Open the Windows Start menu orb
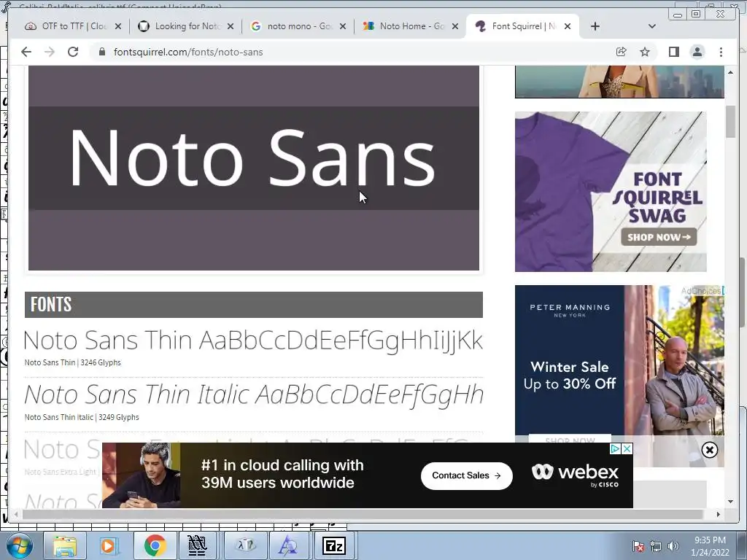Viewport: 747px width, 560px height. click(19, 545)
